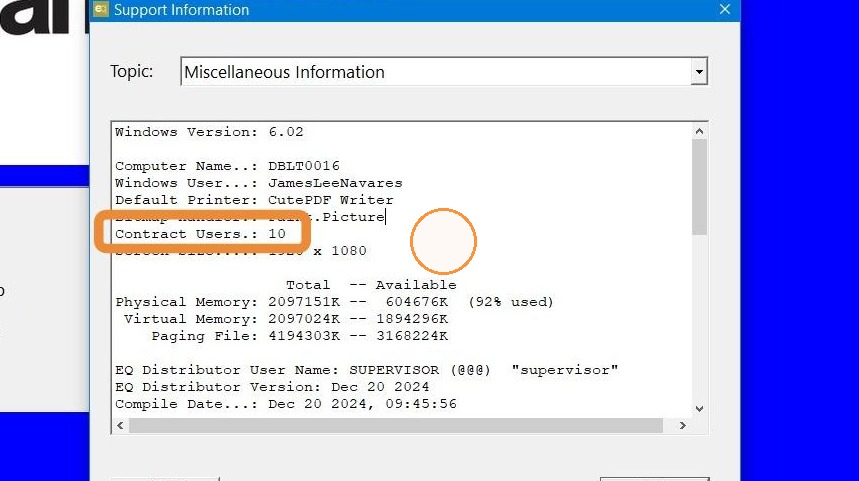This screenshot has width=859, height=481.
Task: Click the 'Physical Memory' line
Action: click(334, 302)
